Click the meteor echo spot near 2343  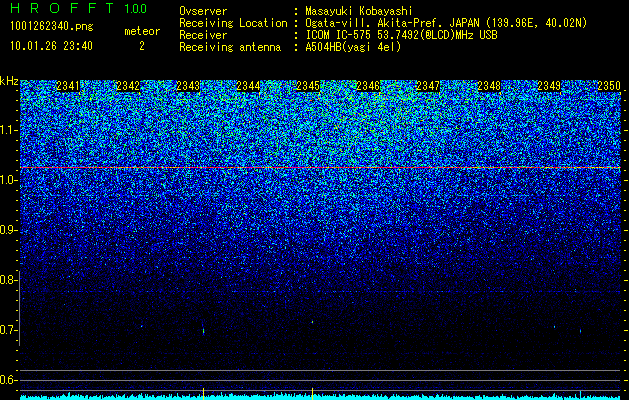pyautogui.click(x=203, y=331)
